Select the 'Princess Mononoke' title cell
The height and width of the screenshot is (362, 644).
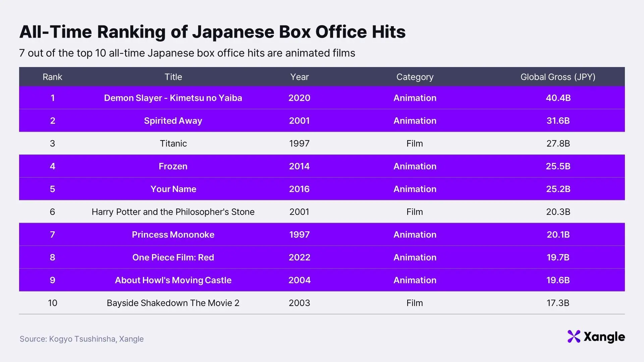173,235
